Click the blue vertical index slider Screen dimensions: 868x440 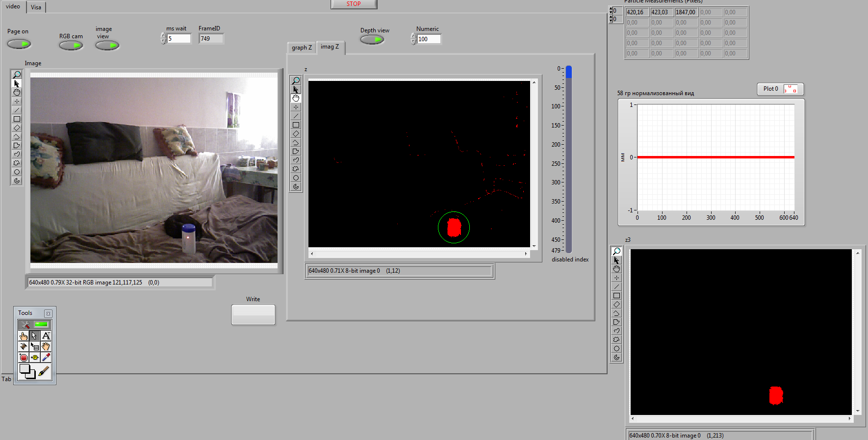[x=569, y=72]
